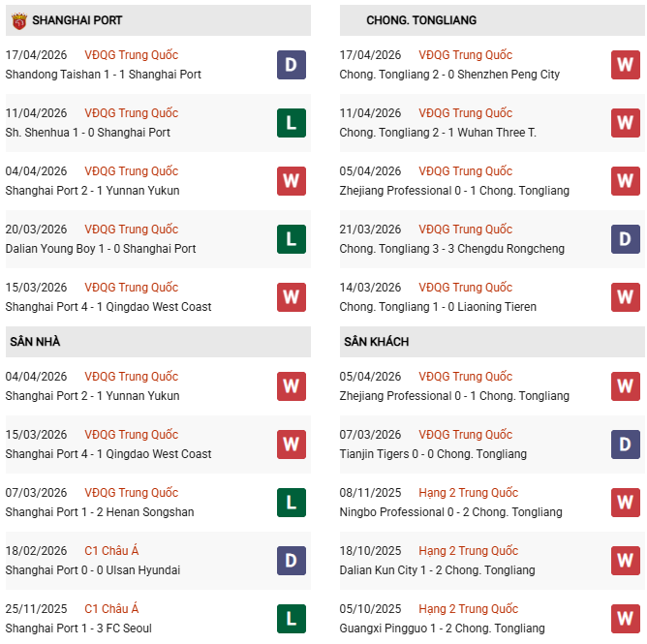
Task: Click VĐQG Trung Quốc link dated 11/04/2026 under Shanghai Port
Action: 131,113
